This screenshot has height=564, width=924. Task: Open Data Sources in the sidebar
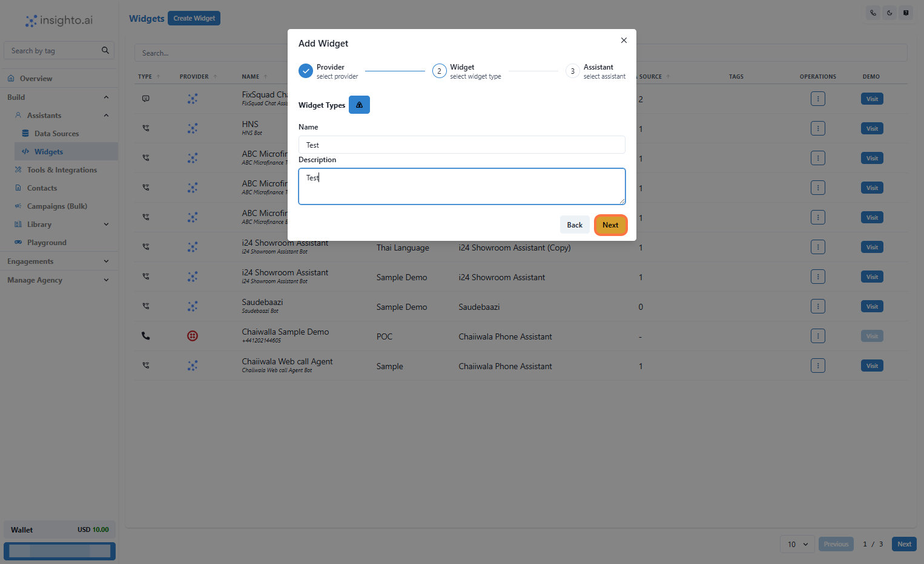(x=56, y=134)
